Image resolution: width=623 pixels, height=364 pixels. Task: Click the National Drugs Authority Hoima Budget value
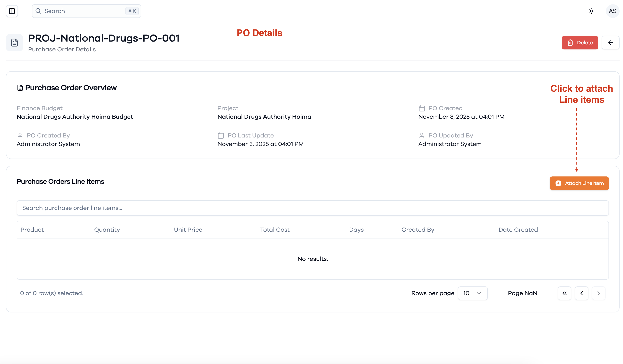click(x=75, y=117)
